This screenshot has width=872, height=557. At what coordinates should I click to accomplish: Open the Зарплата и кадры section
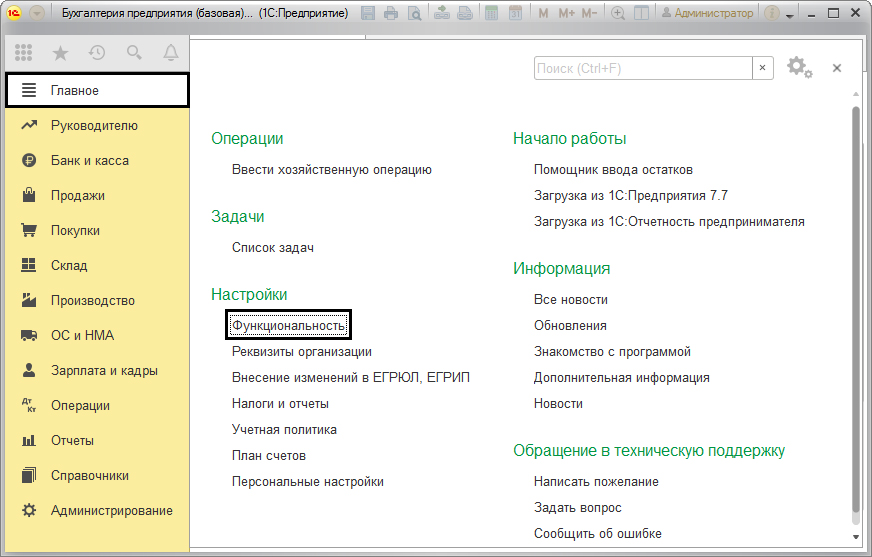(104, 371)
